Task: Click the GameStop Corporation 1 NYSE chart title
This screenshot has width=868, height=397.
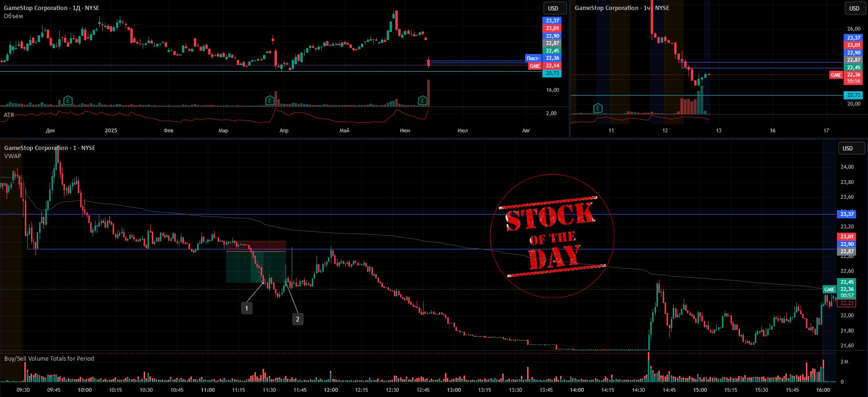Action: [50, 148]
